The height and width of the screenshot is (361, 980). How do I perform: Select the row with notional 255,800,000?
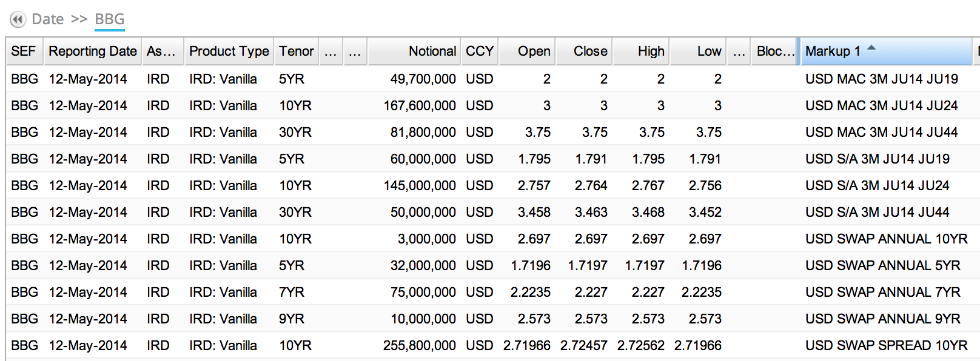point(492,345)
